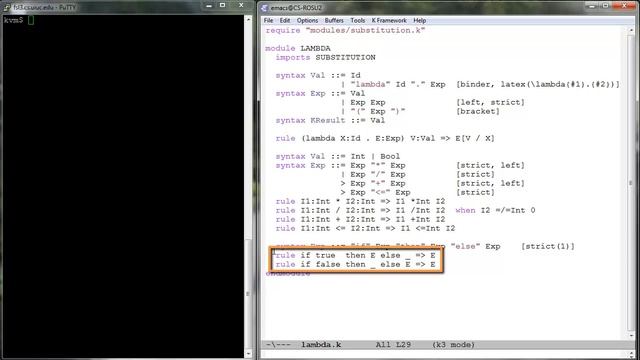Viewport: 640px width, 360px height.
Task: Click the Emacs minibuffer area
Action: (x=445, y=354)
